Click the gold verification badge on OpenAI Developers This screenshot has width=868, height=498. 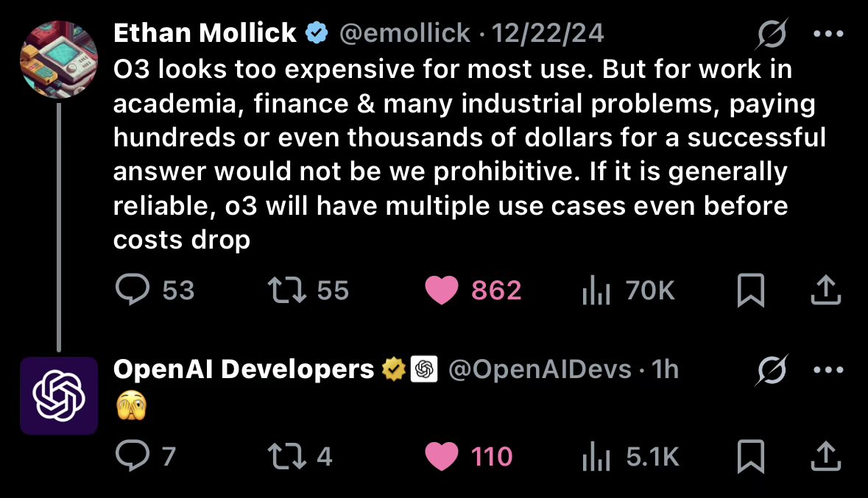395,369
